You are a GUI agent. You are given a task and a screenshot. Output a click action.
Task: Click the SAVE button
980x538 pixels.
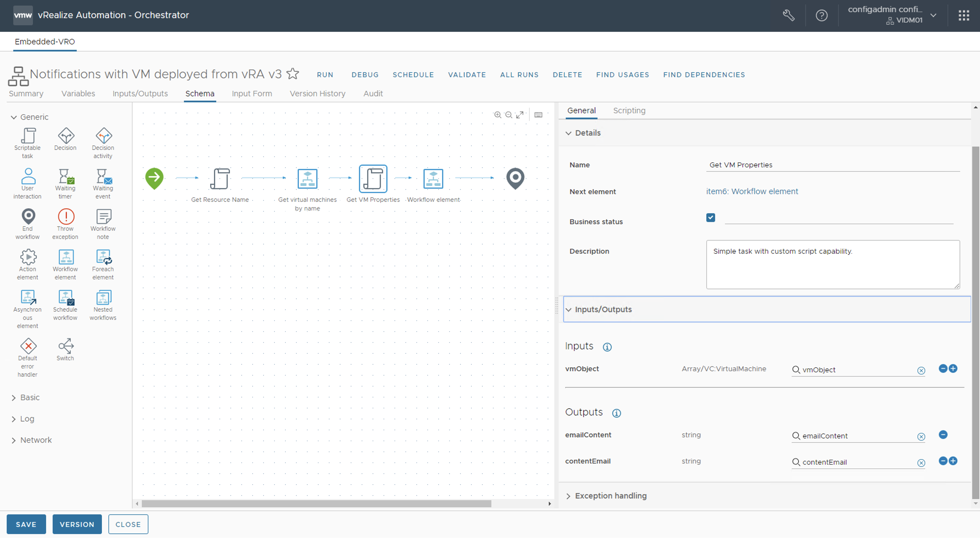26,524
